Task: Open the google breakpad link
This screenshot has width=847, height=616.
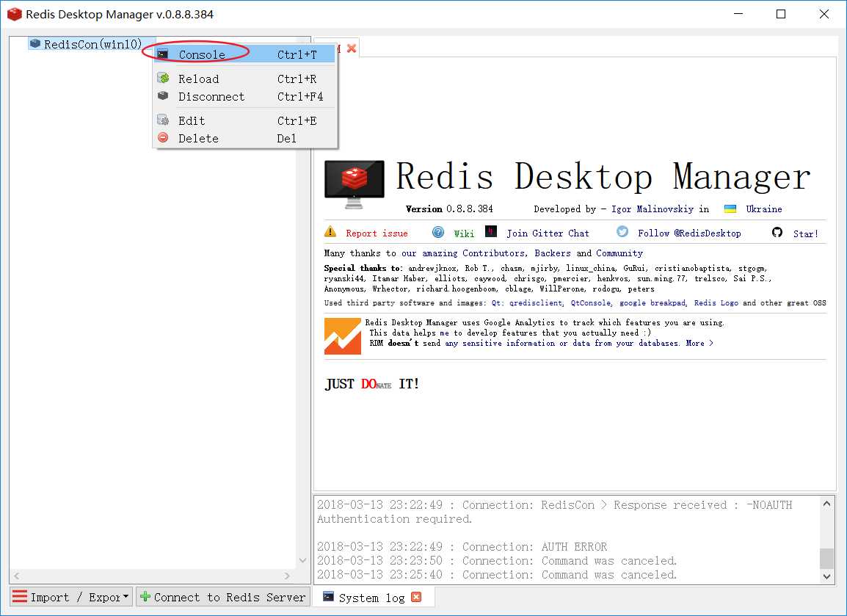Action: click(652, 303)
